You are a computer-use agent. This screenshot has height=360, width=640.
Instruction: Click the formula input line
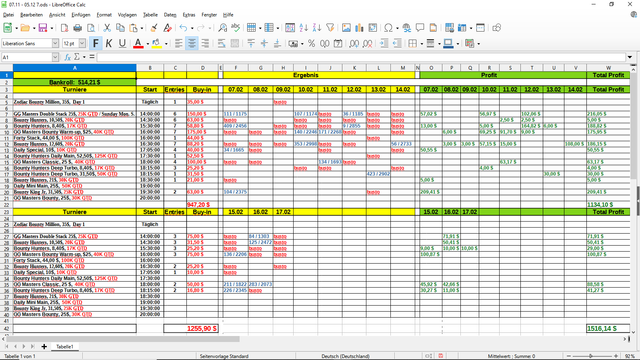point(360,57)
